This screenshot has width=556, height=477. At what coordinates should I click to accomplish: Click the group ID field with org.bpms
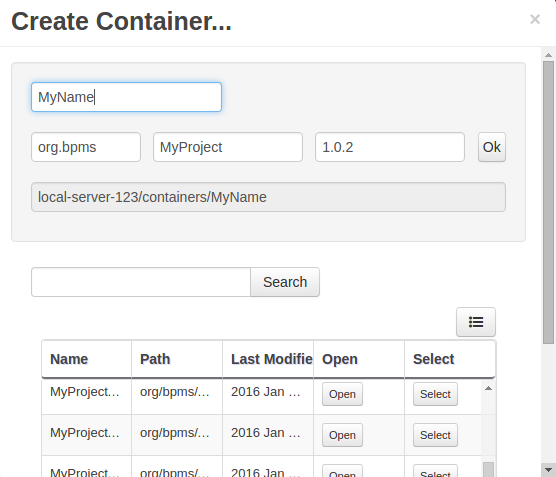click(x=86, y=147)
